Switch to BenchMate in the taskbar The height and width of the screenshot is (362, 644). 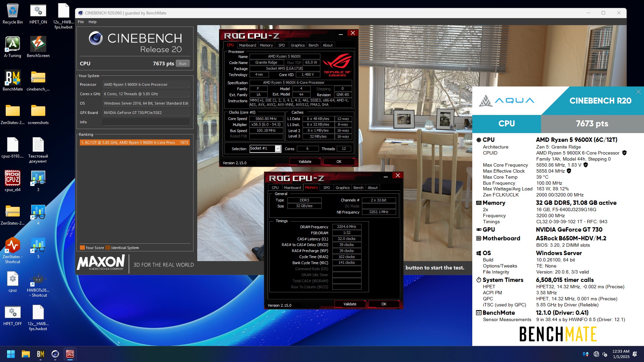click(41, 354)
